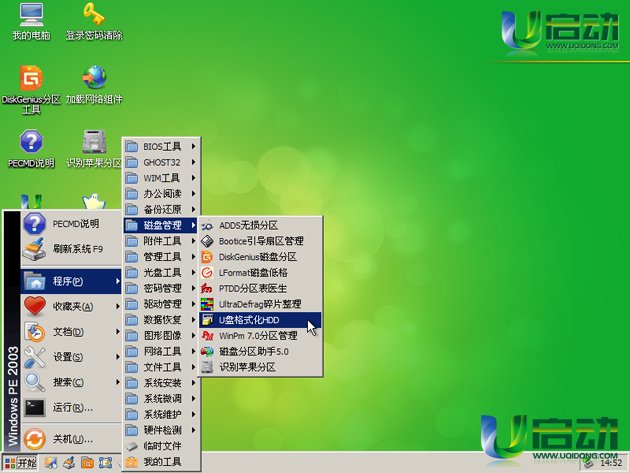This screenshot has width=630, height=473.
Task: Expand the 硬件检测 folder submenu
Action: point(161,430)
